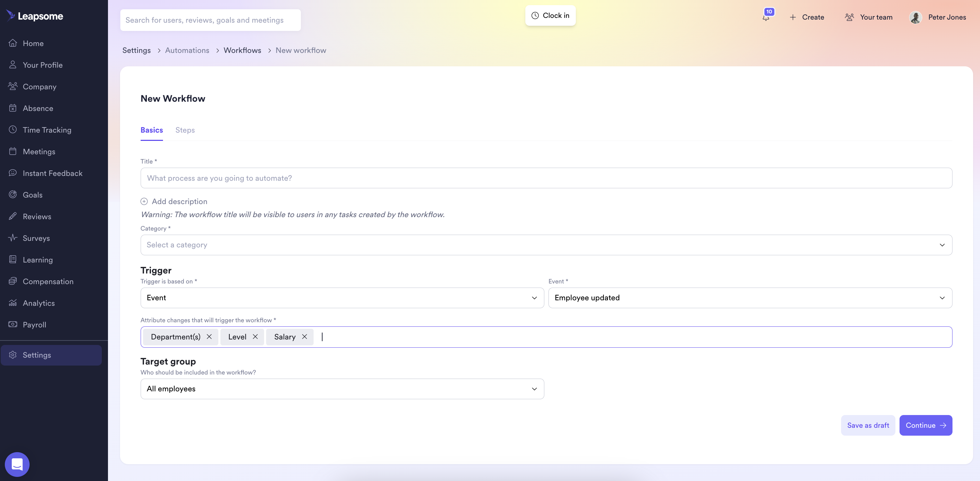
Task: Click the Analytics chart icon
Action: 13,303
